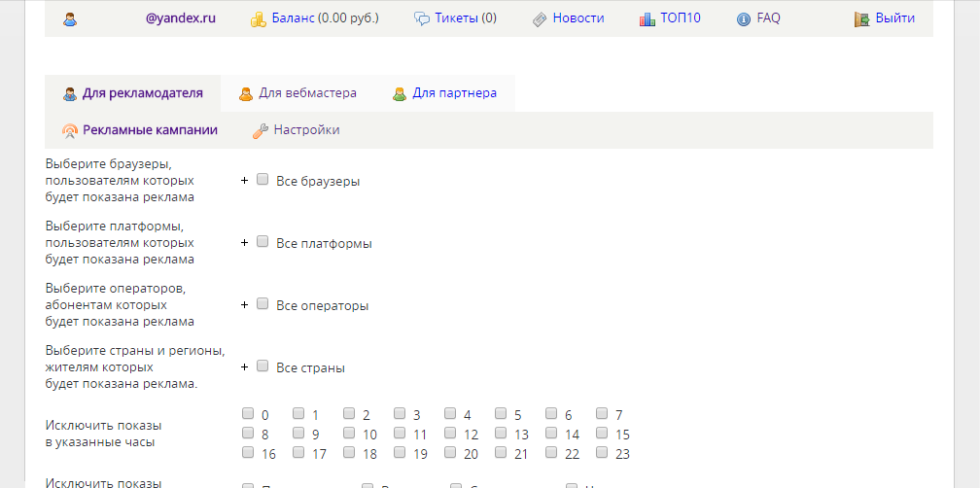Open the @yandex.ru account link

coord(181,18)
